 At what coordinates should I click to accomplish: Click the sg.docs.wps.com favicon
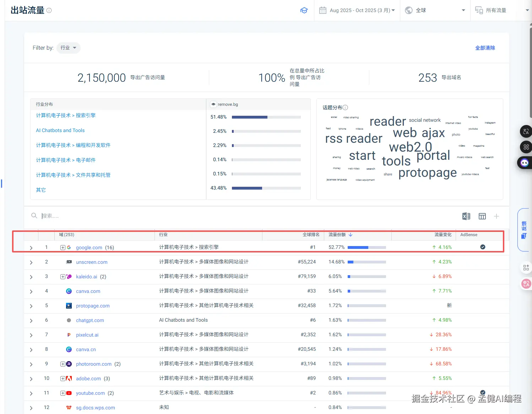pos(69,408)
